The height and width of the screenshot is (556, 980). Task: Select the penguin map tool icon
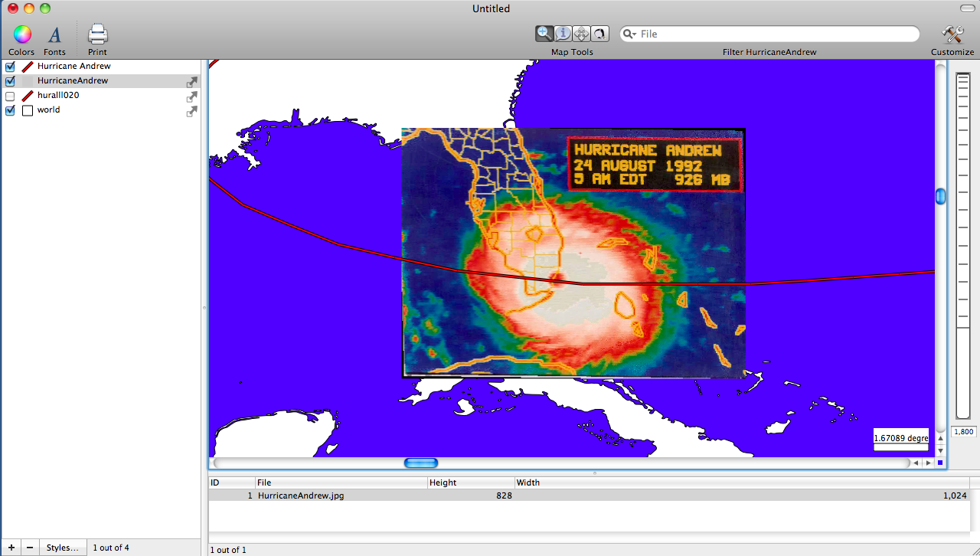(599, 33)
